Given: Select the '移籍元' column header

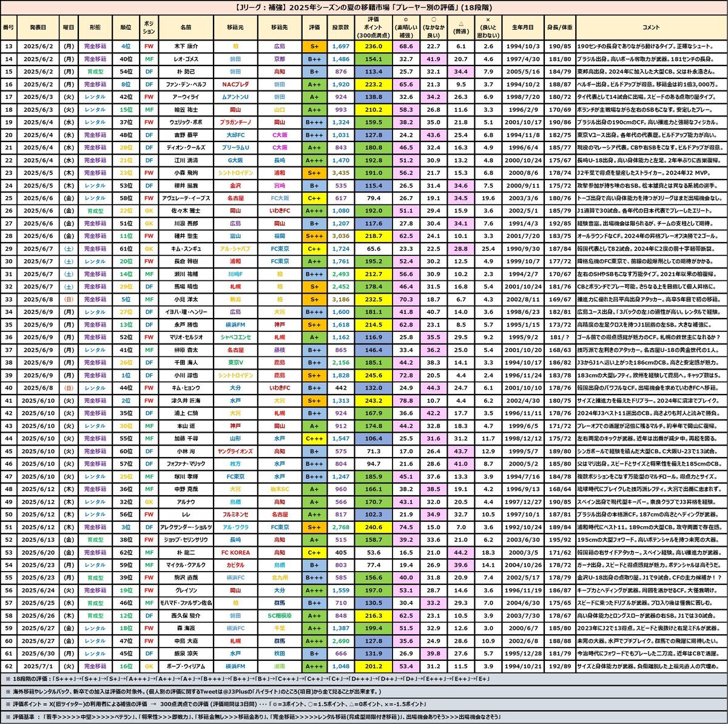Looking at the screenshot, I should [235, 27].
